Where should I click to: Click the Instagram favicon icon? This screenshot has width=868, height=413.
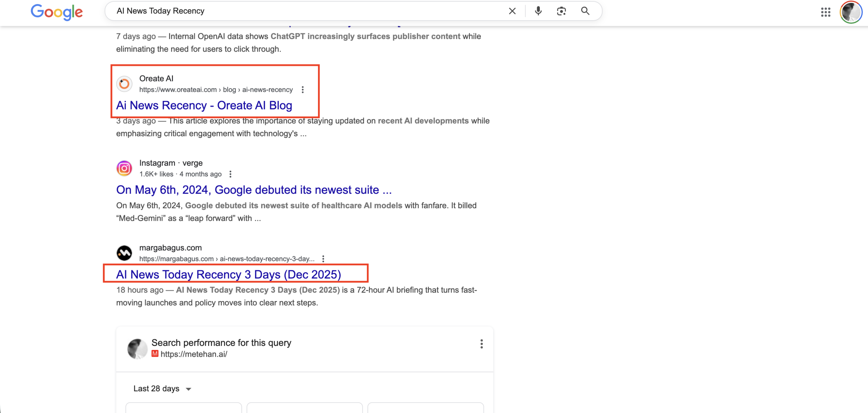[x=124, y=168]
